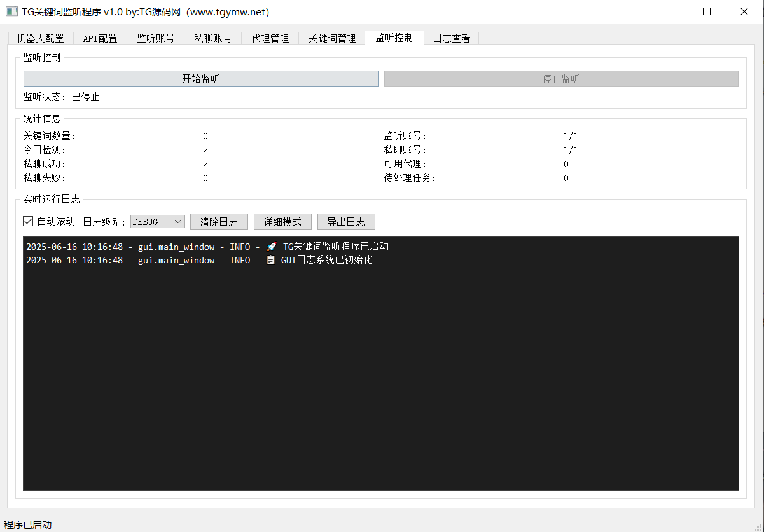Viewport: 764px width, 532px height.
Task: Open the API配置 tab
Action: [x=100, y=39]
